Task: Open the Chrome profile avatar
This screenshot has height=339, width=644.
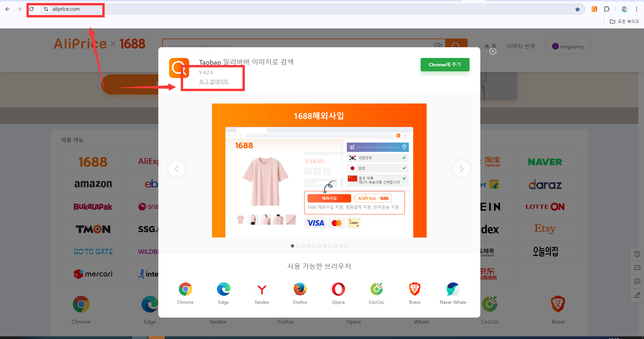Action: (x=625, y=9)
